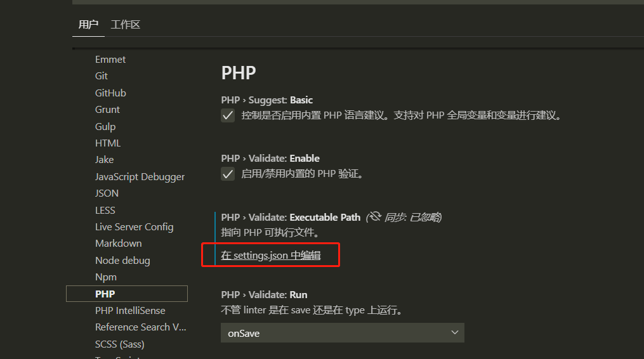Click the PHP › Validate: Enable setting title
Image resolution: width=644 pixels, height=359 pixels.
pos(270,159)
